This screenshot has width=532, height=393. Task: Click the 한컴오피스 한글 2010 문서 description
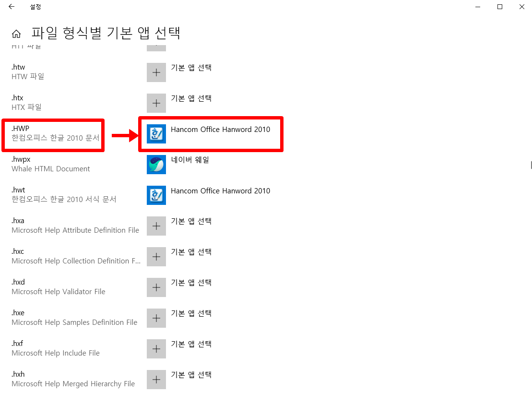(56, 138)
